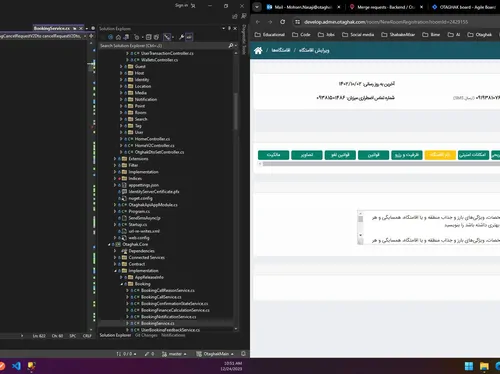Expand the Host folder
This screenshot has height=374, width=500.
[121, 73]
